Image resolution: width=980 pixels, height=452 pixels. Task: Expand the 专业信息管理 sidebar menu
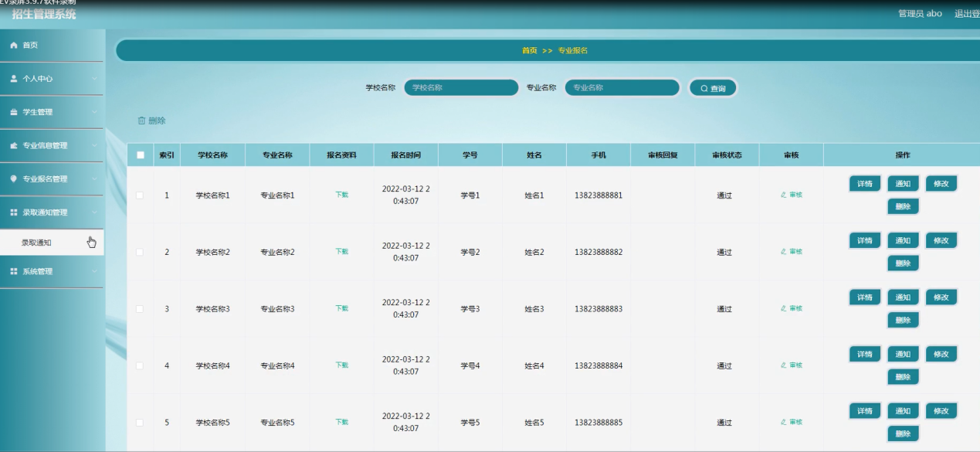[51, 145]
